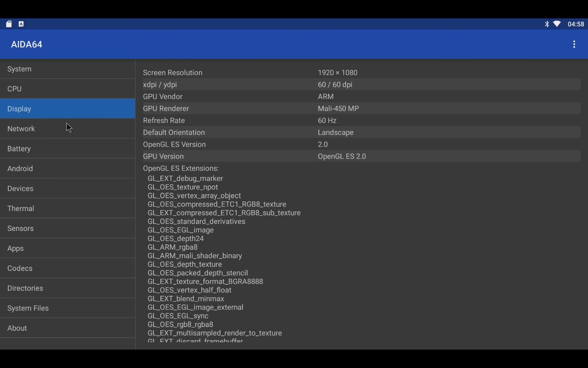Select the GL_OES_rgb8_rgba8 extension
588x368 pixels.
coord(181,324)
